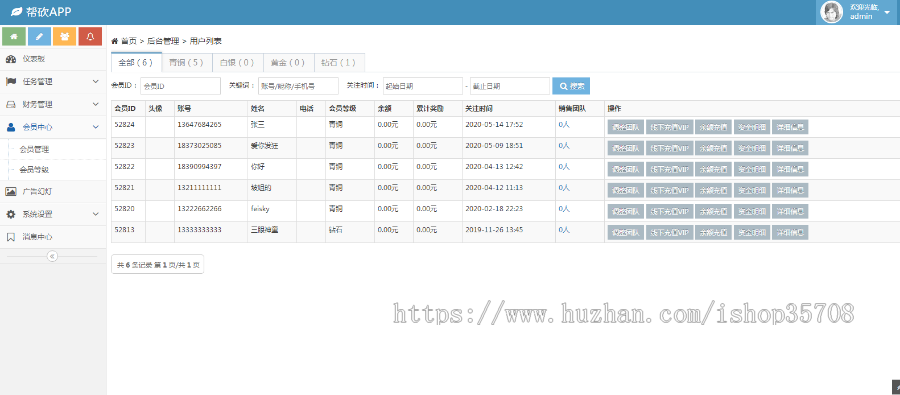Open 0人 team link for member 52813
Image resolution: width=900 pixels, height=395 pixels.
click(564, 230)
